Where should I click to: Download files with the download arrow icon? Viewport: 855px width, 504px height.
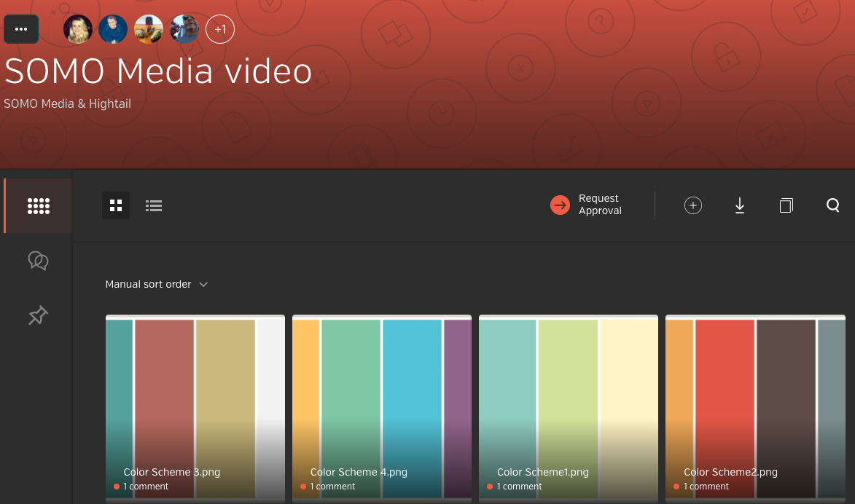point(739,205)
